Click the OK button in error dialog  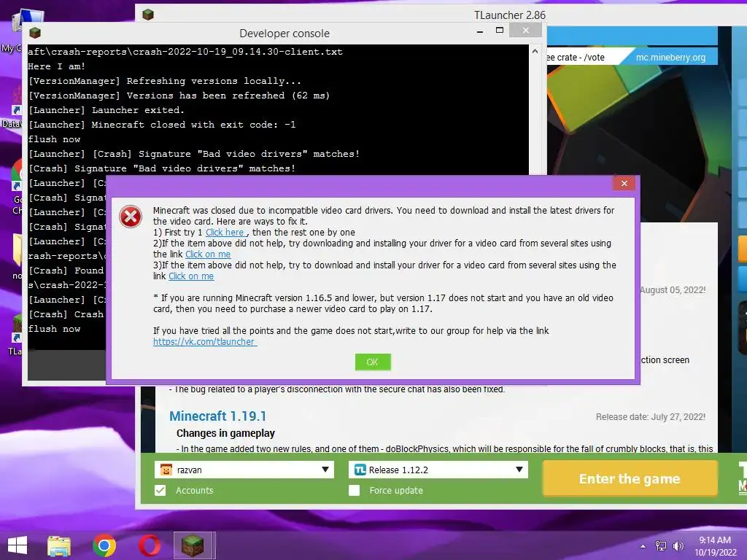[x=373, y=362]
